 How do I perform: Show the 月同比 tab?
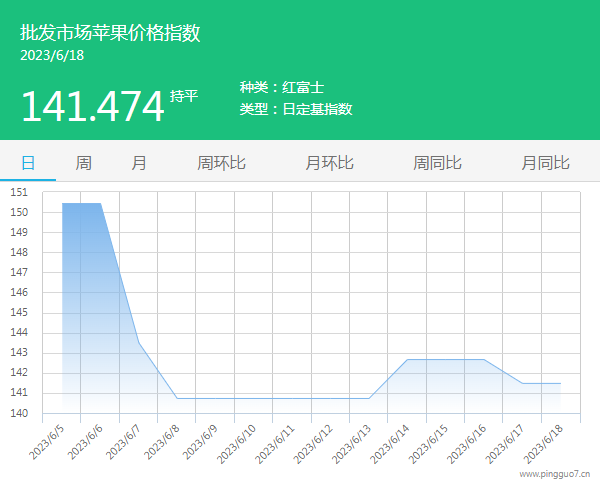pos(545,163)
